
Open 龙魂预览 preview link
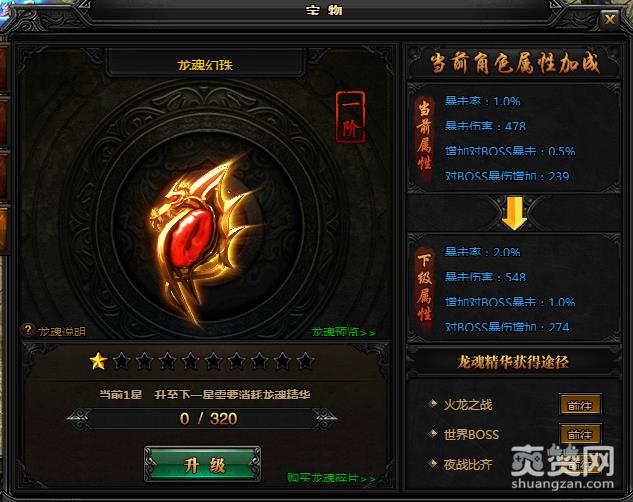coord(344,332)
